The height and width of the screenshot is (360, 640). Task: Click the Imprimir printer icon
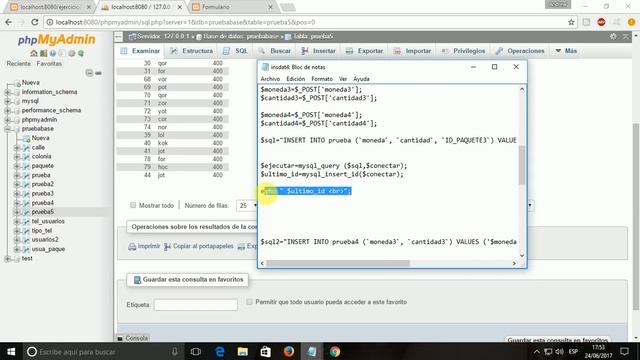[x=132, y=247]
